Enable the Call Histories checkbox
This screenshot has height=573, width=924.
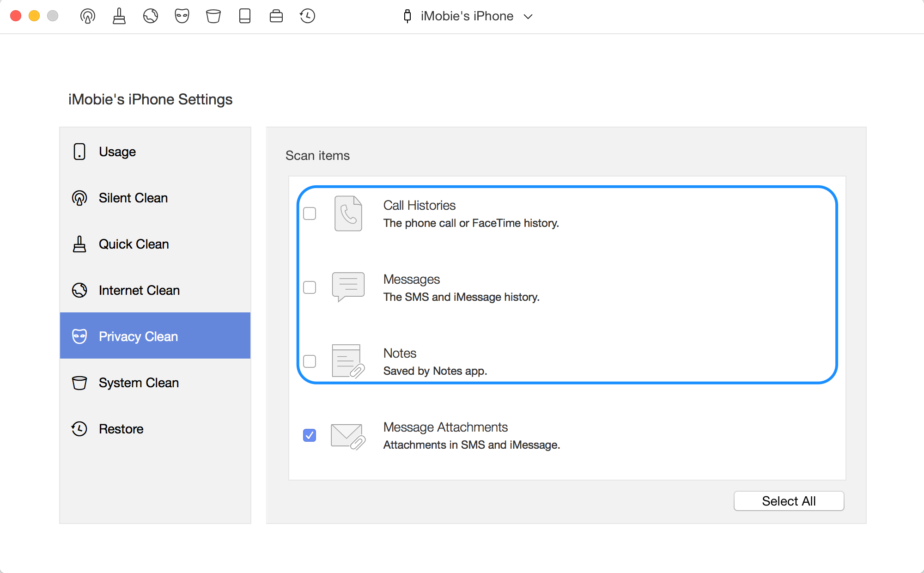click(x=310, y=213)
